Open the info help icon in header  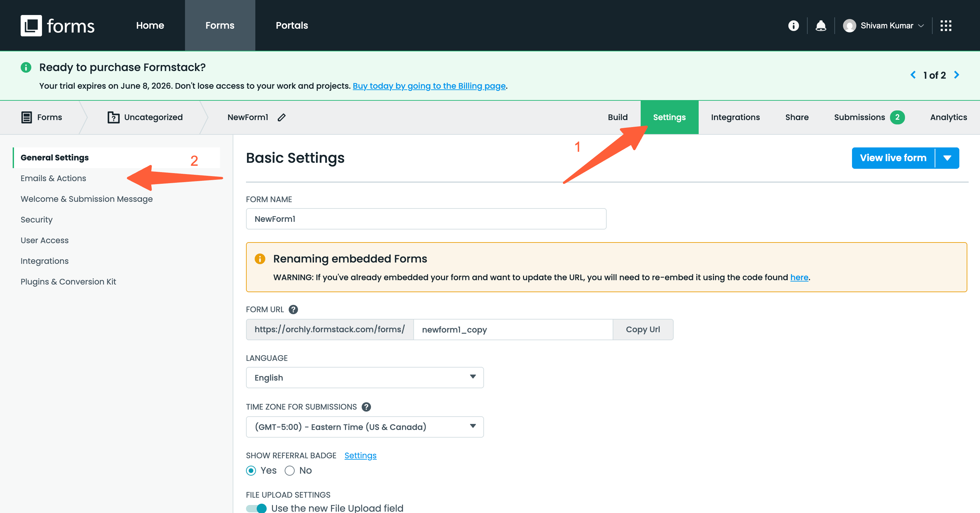point(793,25)
